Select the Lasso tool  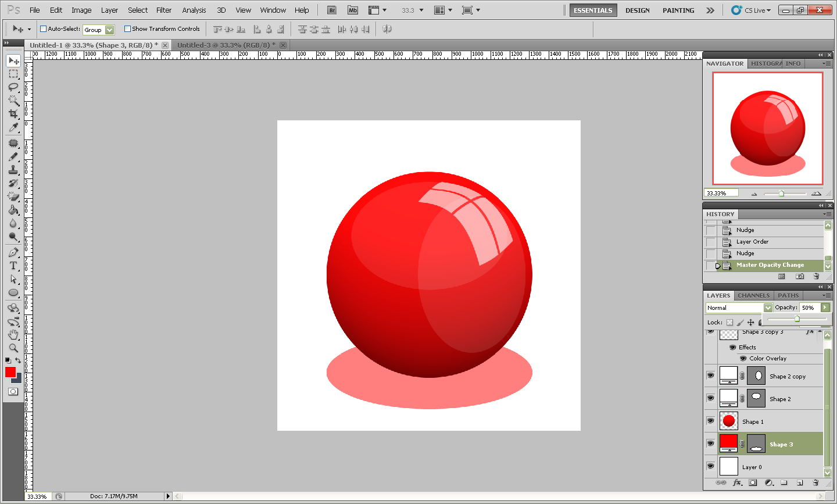pos(13,87)
